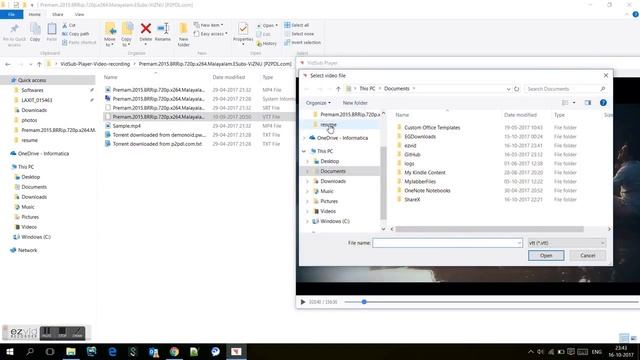The width and height of the screenshot is (640, 360).
Task: Go up one folder in Explorer
Action: pyautogui.click(x=39, y=64)
